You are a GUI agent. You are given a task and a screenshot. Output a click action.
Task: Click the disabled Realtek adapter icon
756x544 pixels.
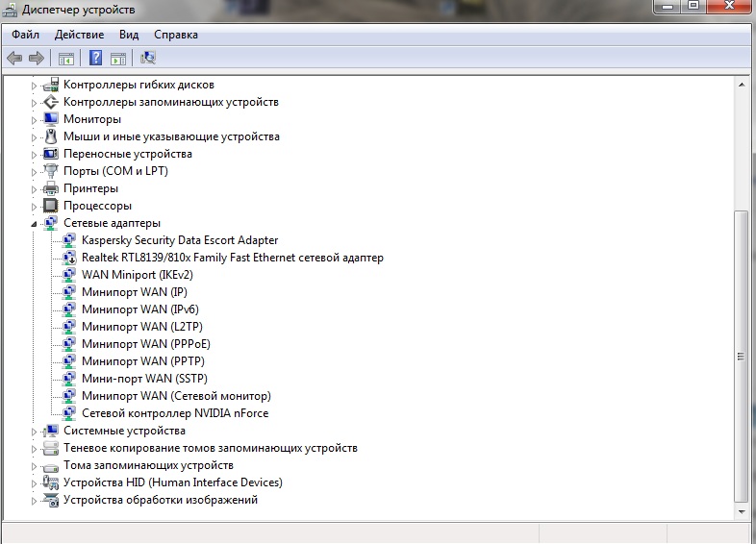pos(69,258)
